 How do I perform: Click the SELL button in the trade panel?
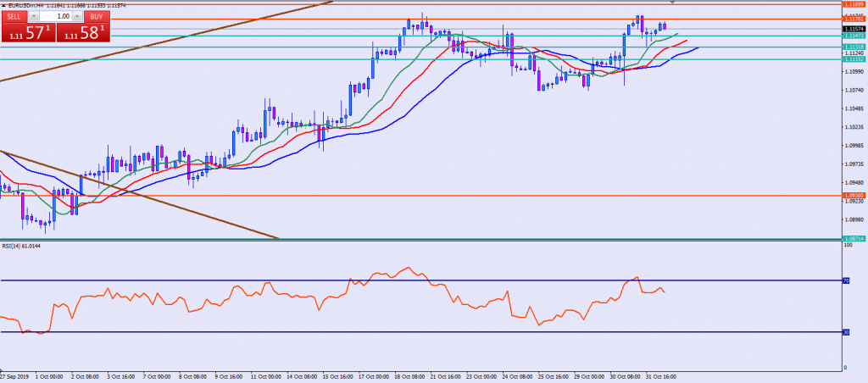point(14,15)
